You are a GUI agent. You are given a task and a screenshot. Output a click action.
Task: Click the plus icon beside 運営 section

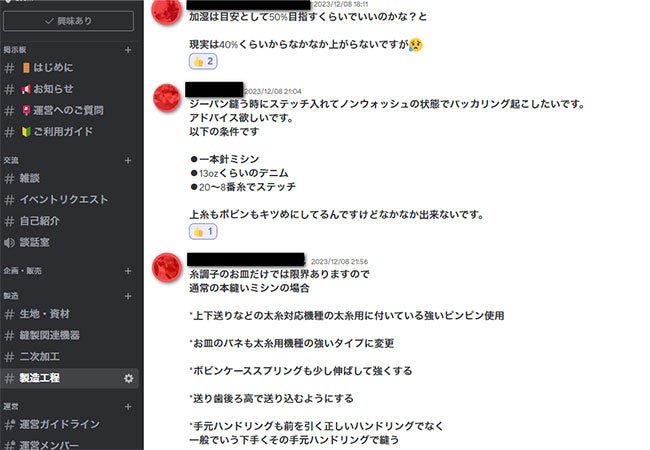point(128,407)
